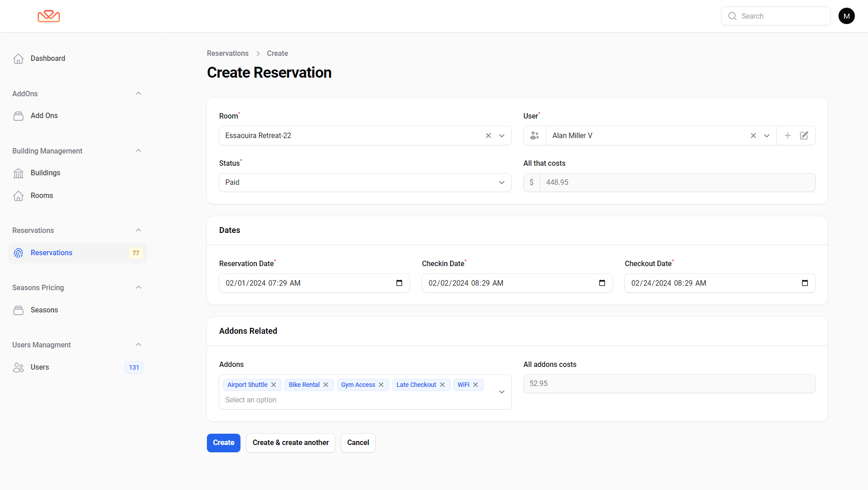This screenshot has width=868, height=490.
Task: Remove the Airport Shuttle addon tag
Action: (274, 385)
